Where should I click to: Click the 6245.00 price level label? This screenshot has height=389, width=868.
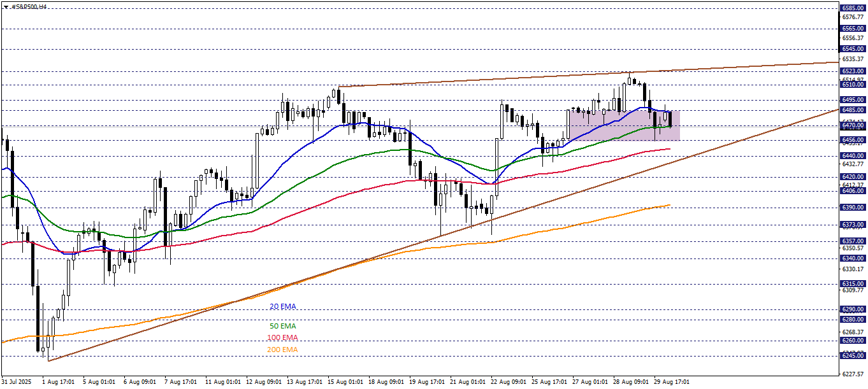pos(853,356)
